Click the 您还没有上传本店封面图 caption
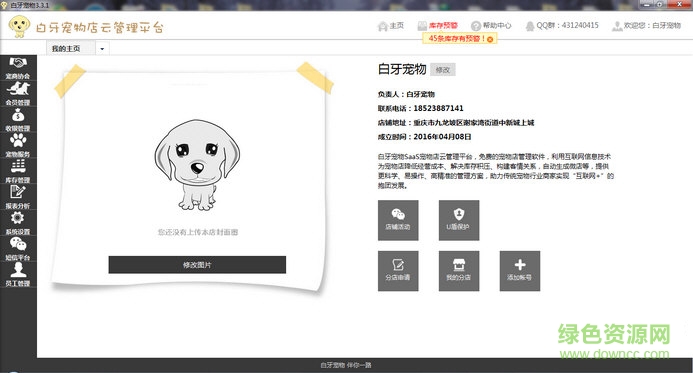The image size is (693, 373). coord(198,232)
